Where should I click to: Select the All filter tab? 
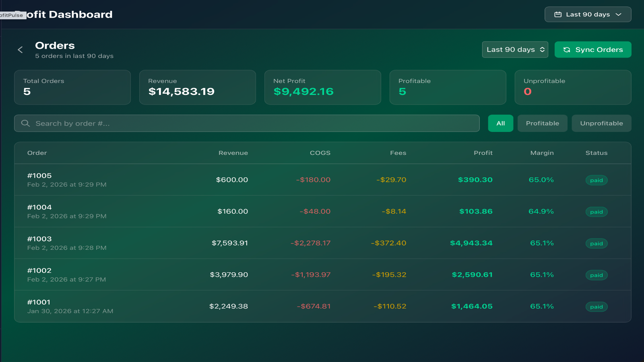click(x=500, y=123)
